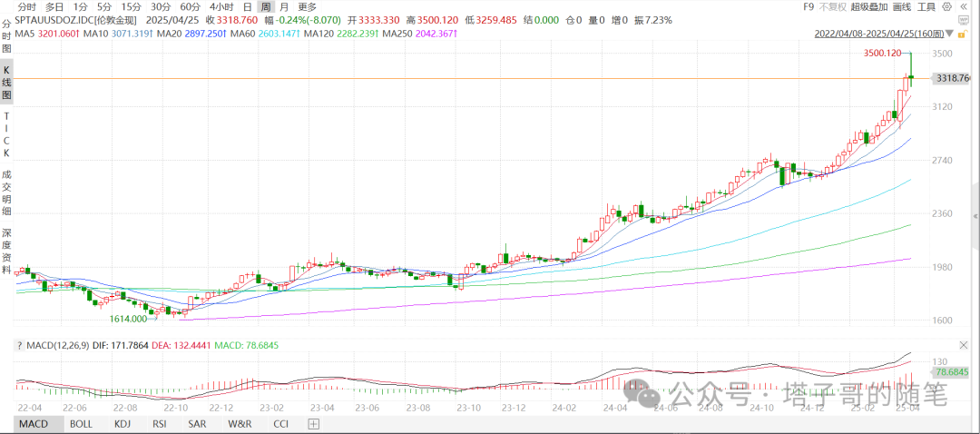The height and width of the screenshot is (434, 980).
Task: Click the F9 button
Action: click(x=808, y=7)
